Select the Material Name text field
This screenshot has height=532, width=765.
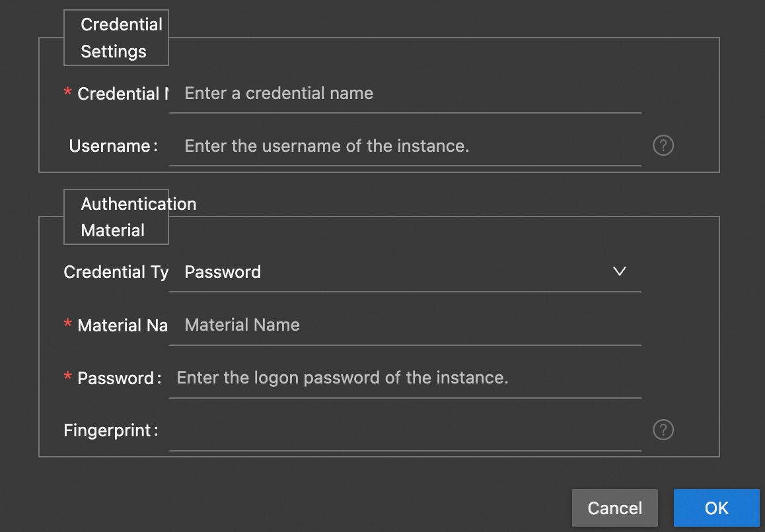[404, 325]
